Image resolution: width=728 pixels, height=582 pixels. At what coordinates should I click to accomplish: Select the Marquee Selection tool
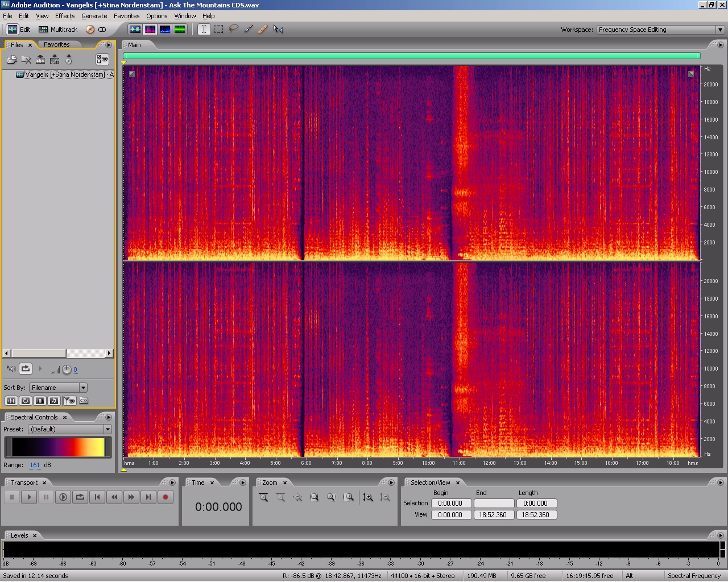[219, 29]
